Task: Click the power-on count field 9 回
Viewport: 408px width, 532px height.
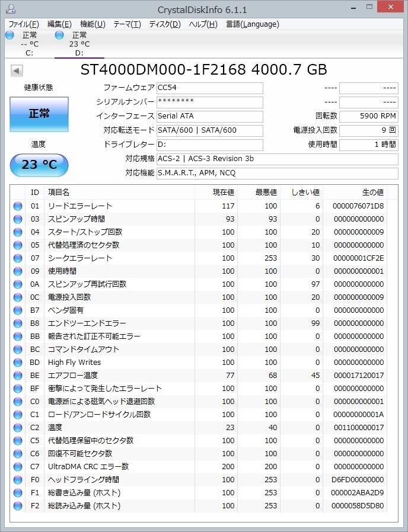Action: (369, 130)
